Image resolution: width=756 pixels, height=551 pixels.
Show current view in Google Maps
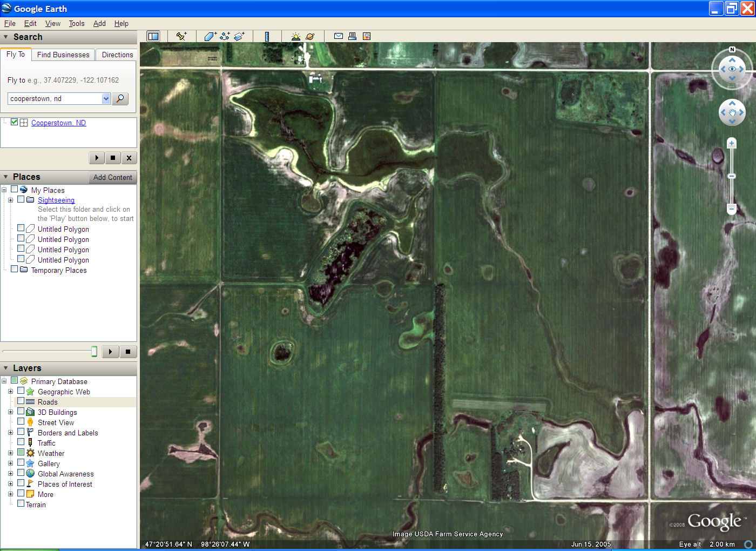click(367, 36)
